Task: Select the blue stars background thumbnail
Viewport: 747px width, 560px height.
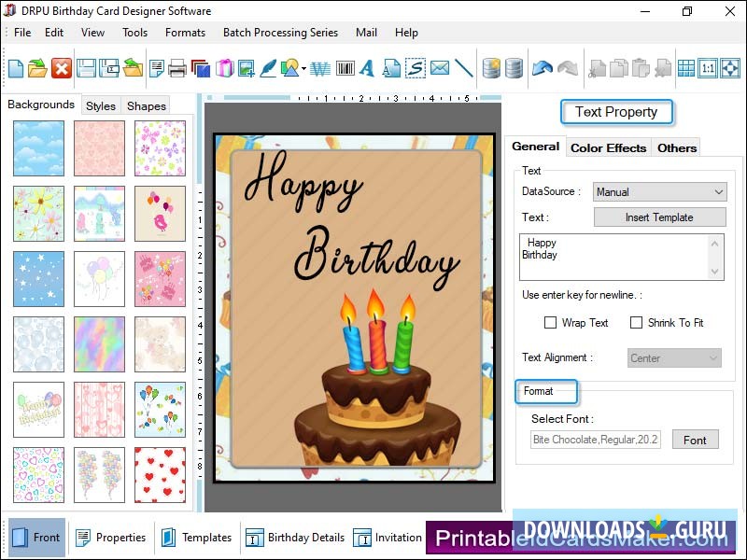Action: 38,278
